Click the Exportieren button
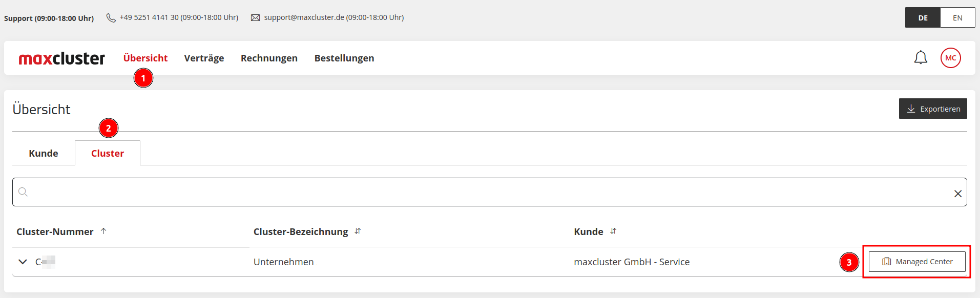The height and width of the screenshot is (298, 980). click(933, 109)
